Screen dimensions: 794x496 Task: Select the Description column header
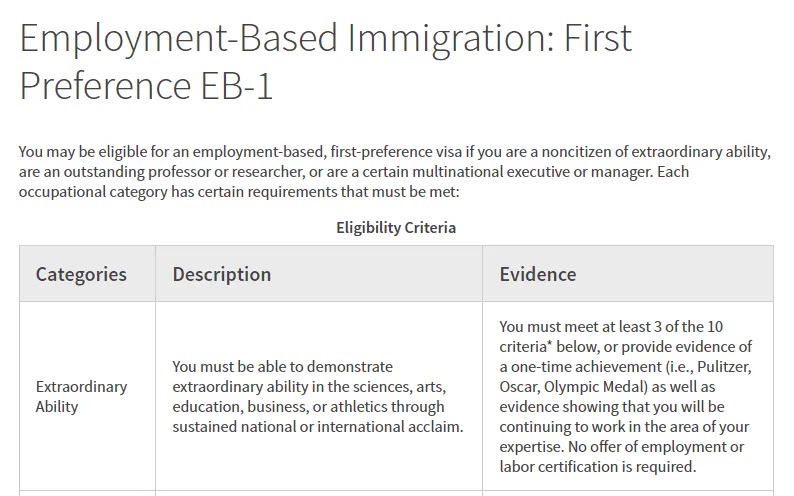(x=222, y=274)
